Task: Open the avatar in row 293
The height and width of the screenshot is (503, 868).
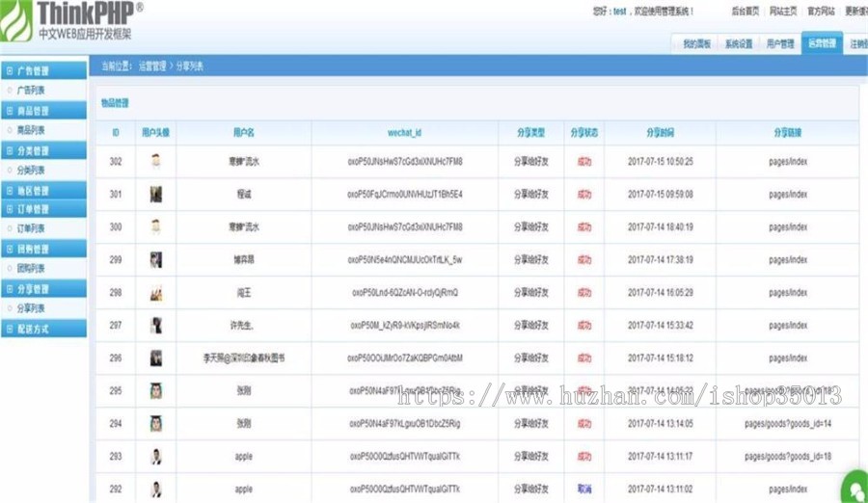Action: click(156, 457)
